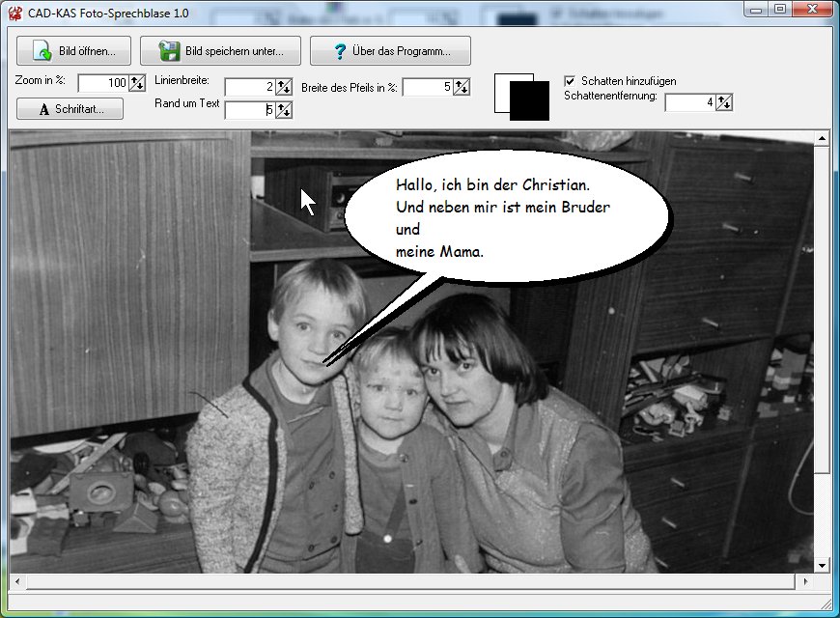The width and height of the screenshot is (840, 618).
Task: Click the question mark help icon
Action: pyautogui.click(x=340, y=51)
